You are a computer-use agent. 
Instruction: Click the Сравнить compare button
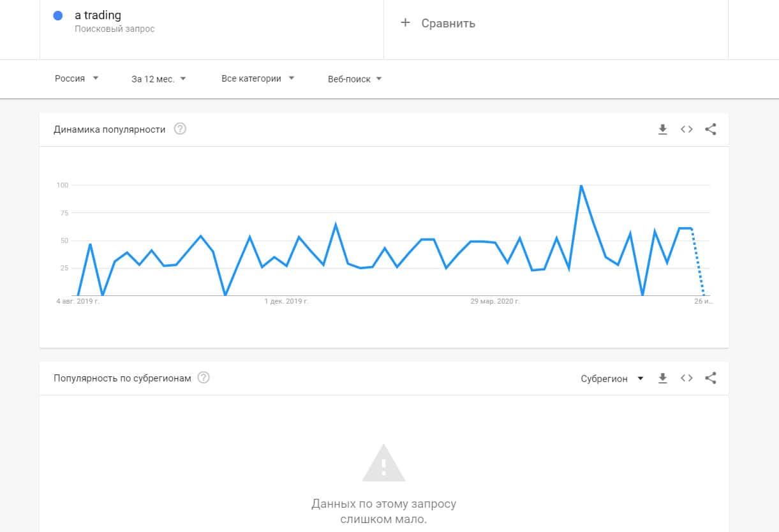[448, 24]
